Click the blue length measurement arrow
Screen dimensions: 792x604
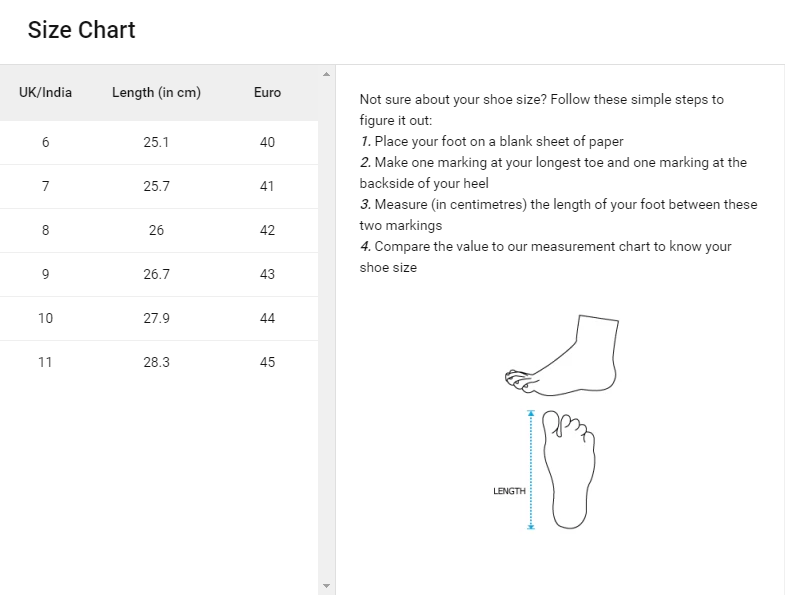531,470
